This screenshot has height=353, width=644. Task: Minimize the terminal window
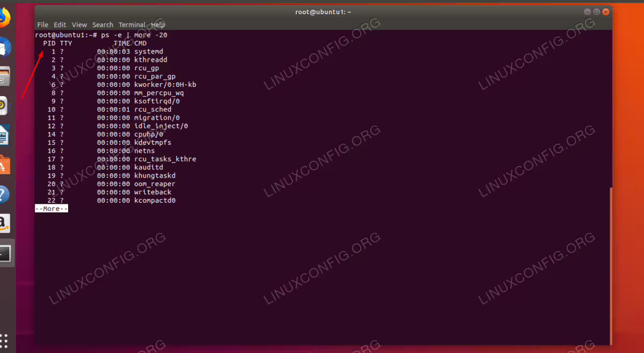[587, 12]
